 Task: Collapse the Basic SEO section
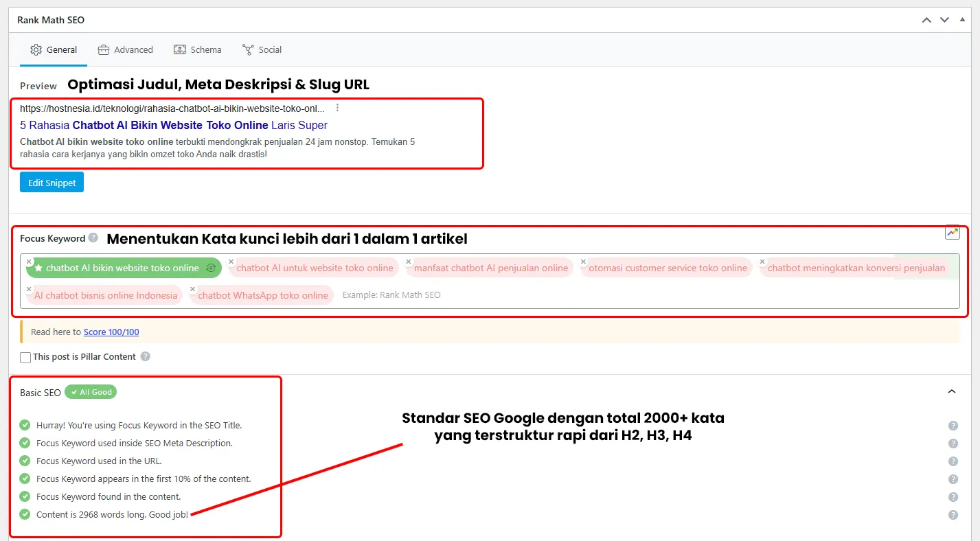click(x=952, y=391)
